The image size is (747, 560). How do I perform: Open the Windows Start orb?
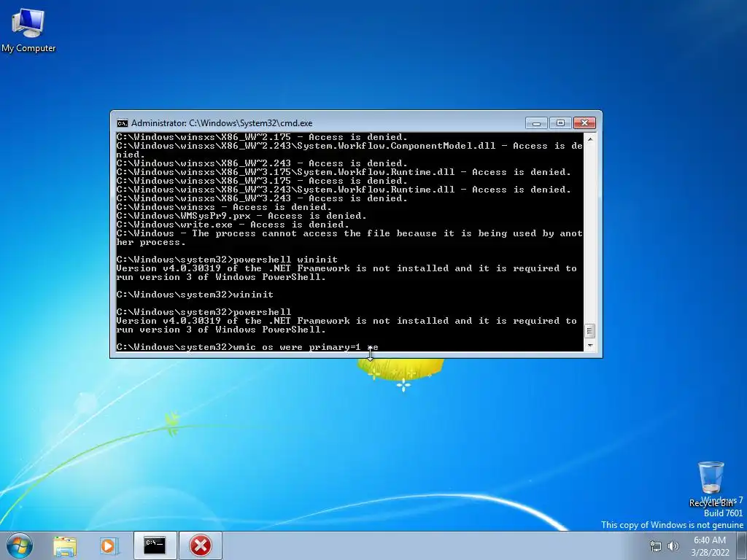click(x=20, y=545)
